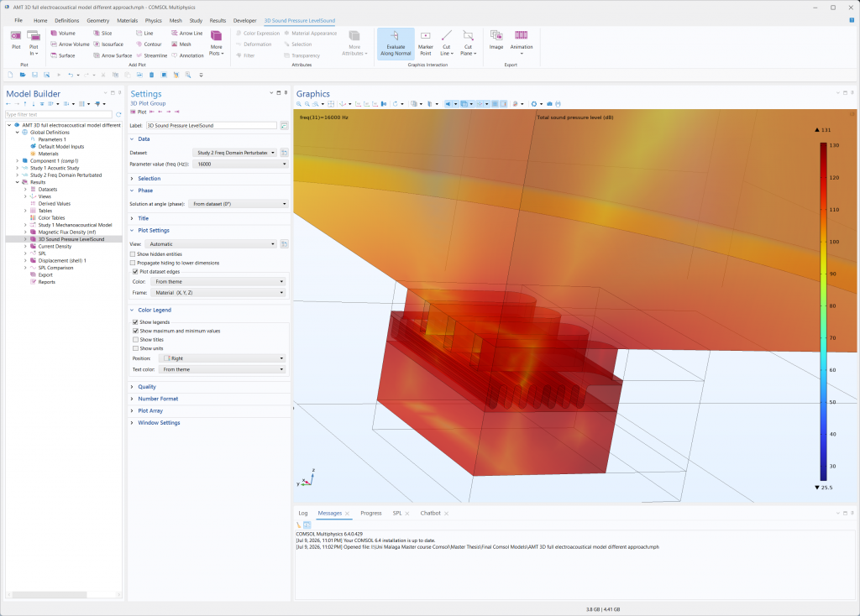This screenshot has width=860, height=616.
Task: Uncheck Plot dataset edges
Action: pyautogui.click(x=135, y=272)
